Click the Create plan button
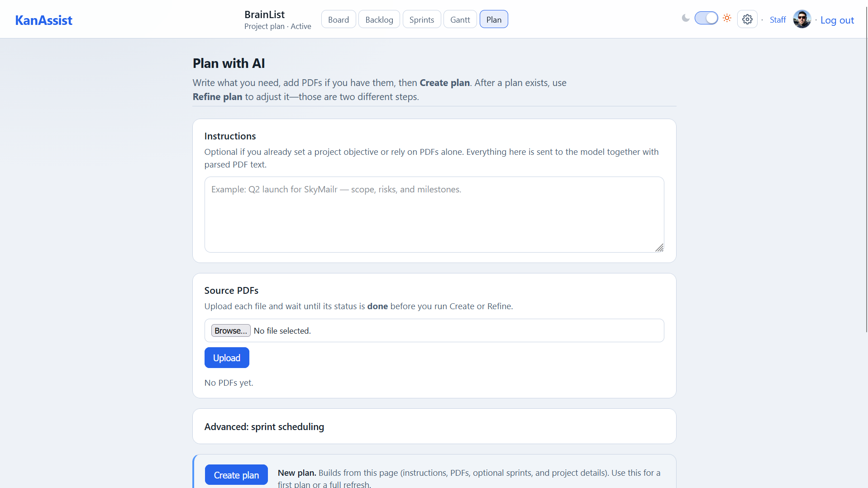This screenshot has width=868, height=488. (x=236, y=475)
